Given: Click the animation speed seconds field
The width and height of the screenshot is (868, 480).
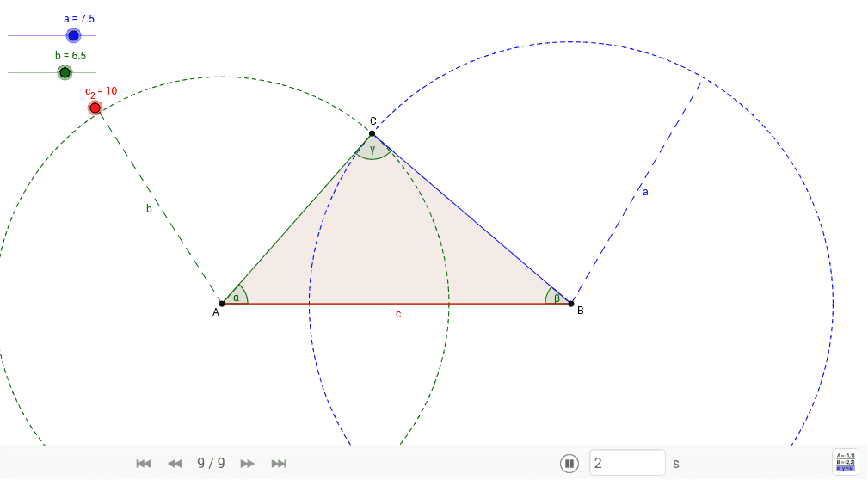Looking at the screenshot, I should pos(627,463).
